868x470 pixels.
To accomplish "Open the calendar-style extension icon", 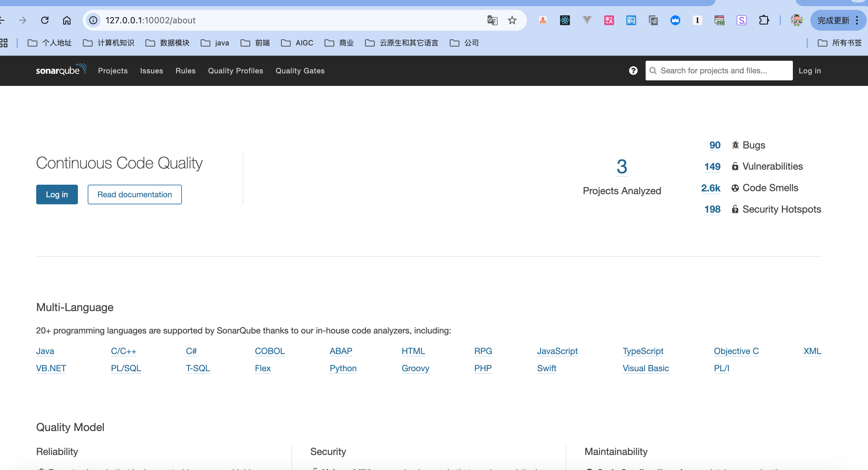I will point(720,20).
